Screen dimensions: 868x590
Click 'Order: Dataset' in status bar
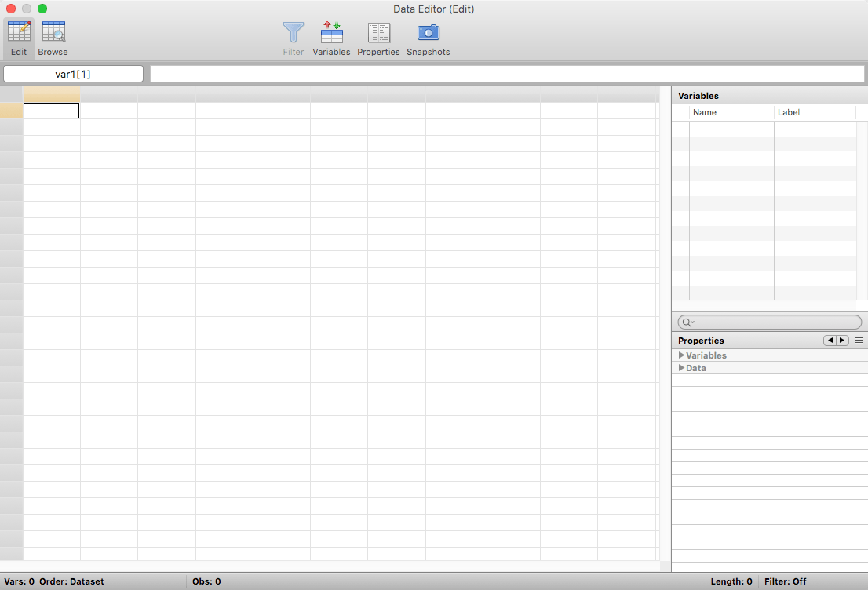[x=71, y=581]
